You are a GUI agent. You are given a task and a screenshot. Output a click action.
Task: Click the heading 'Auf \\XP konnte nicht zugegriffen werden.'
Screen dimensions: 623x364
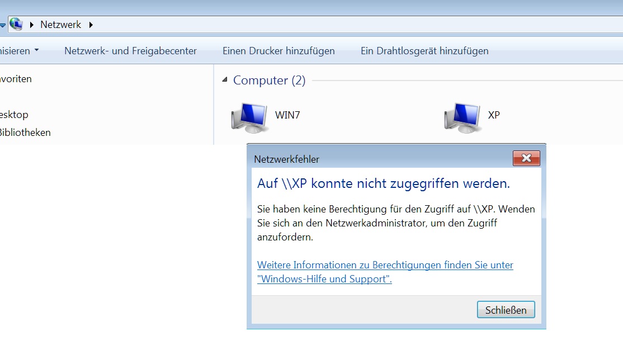[384, 183]
